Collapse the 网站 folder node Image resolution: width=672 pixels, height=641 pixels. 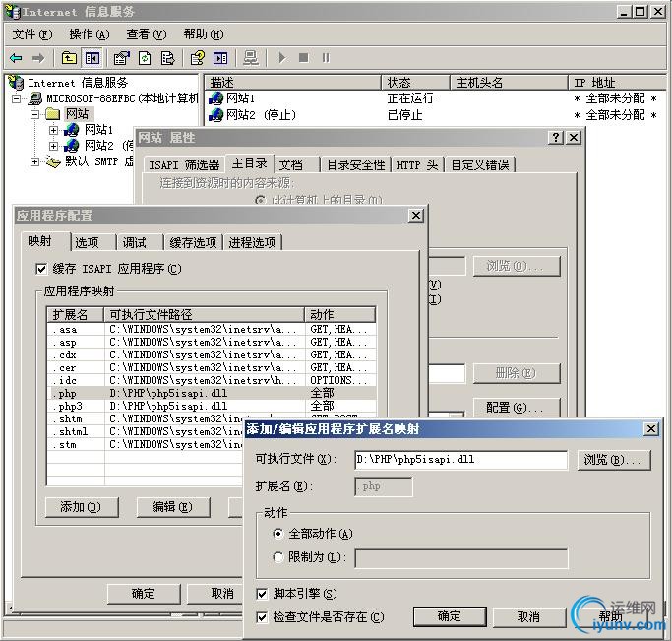(x=35, y=114)
